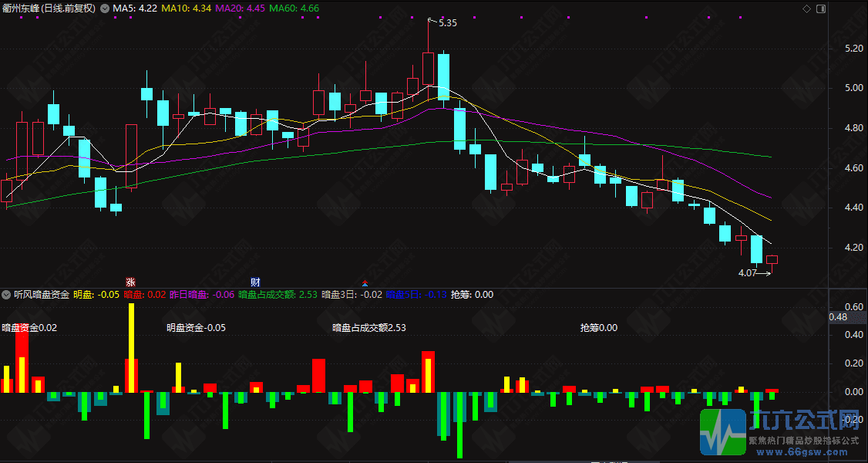868x463 pixels.
Task: Click the 暗盘占成交额2.53 chart annotation
Action: pos(369,327)
